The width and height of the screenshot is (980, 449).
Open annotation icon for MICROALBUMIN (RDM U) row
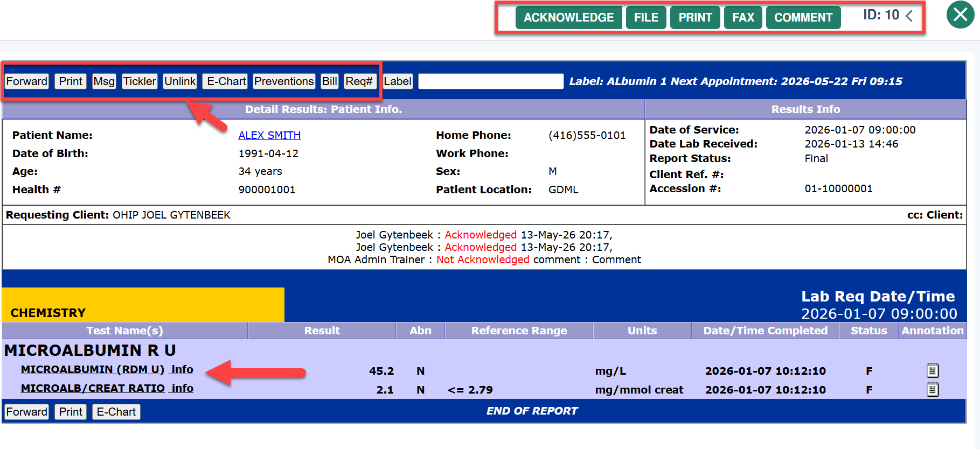[933, 370]
